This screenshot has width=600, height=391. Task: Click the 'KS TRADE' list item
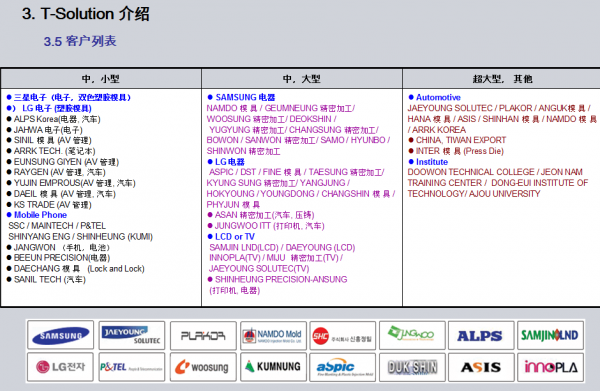pyautogui.click(x=49, y=204)
